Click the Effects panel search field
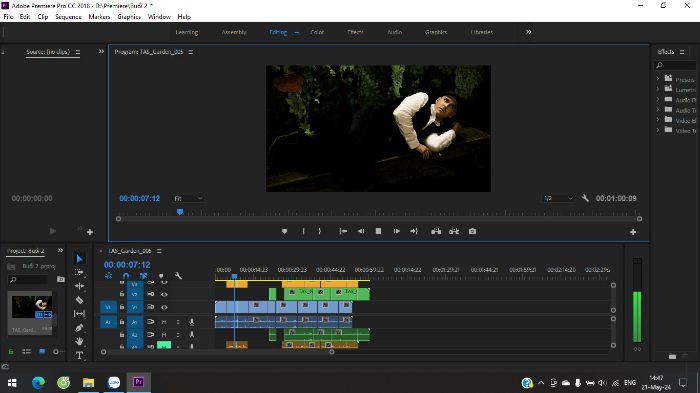This screenshot has width=700, height=393. [x=675, y=66]
